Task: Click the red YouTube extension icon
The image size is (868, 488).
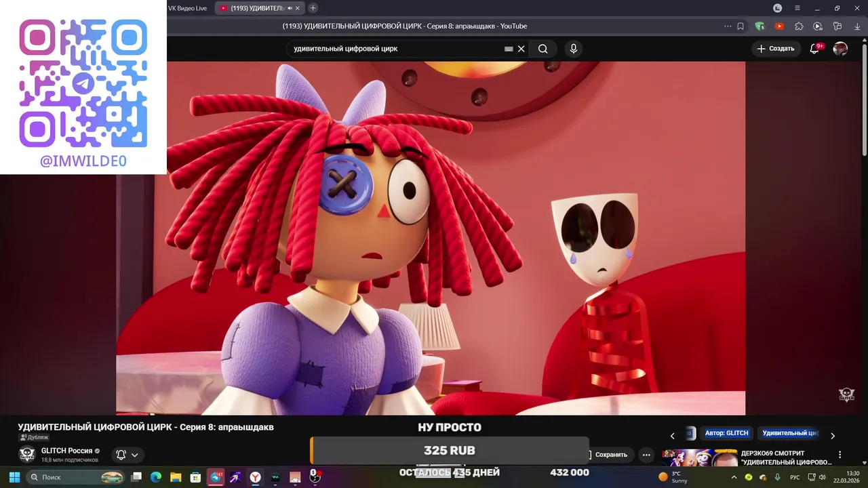Action: pos(779,26)
